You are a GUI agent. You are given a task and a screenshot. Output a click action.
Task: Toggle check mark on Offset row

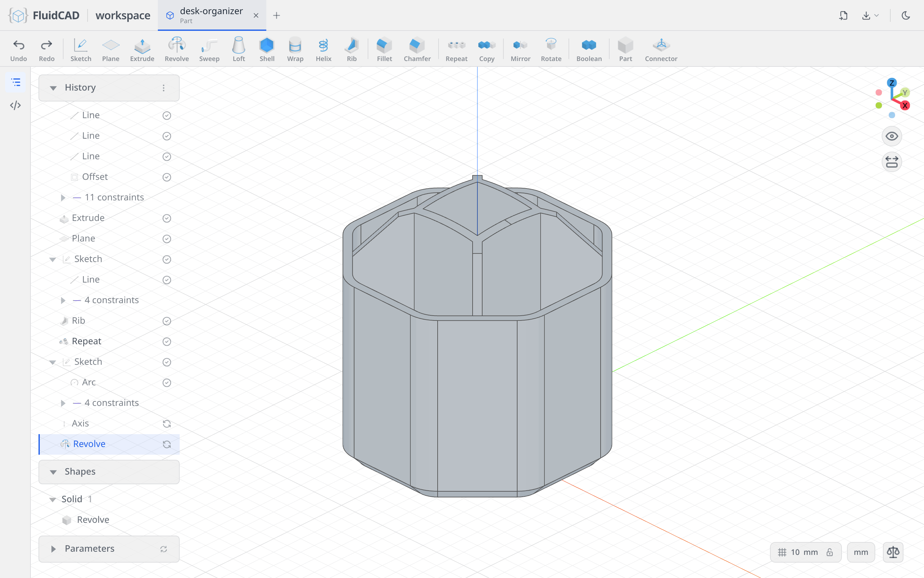click(x=167, y=177)
